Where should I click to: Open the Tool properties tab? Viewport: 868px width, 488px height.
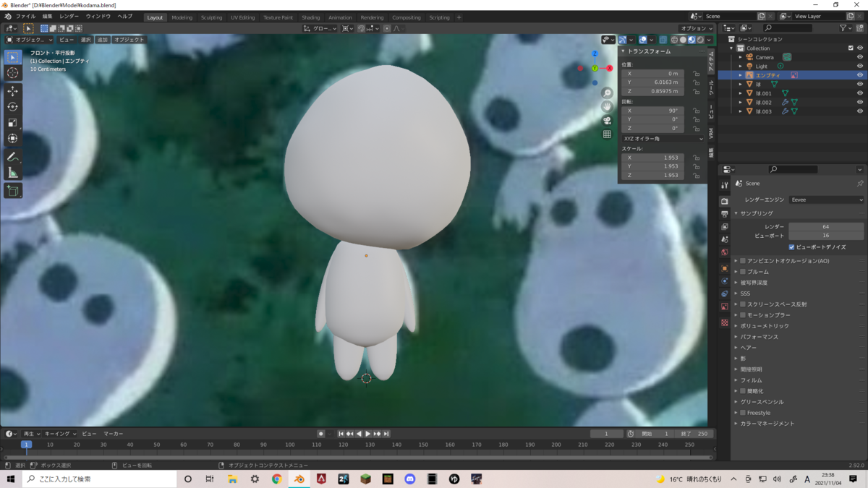(x=725, y=185)
